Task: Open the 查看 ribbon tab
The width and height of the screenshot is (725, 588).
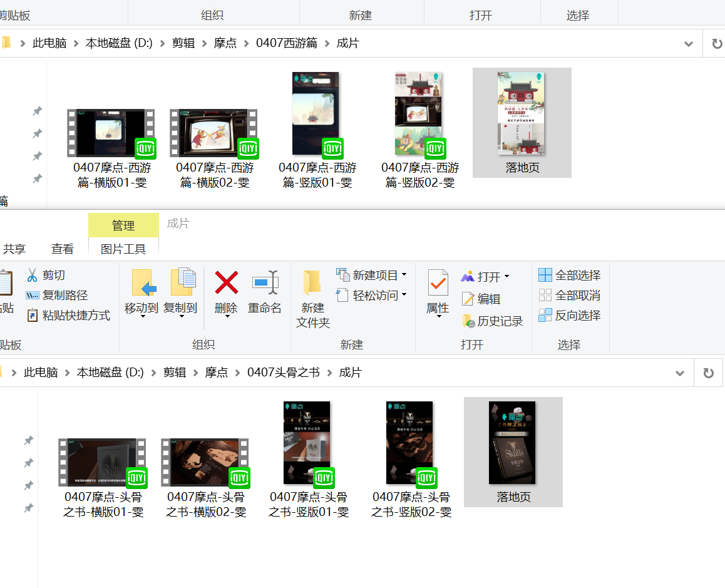Action: click(x=63, y=249)
